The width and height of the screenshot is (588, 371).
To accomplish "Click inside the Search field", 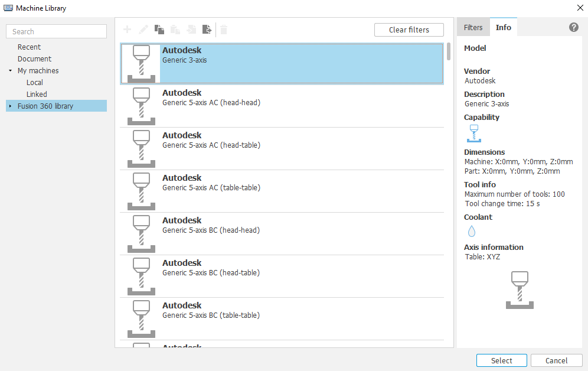I will coord(56,31).
